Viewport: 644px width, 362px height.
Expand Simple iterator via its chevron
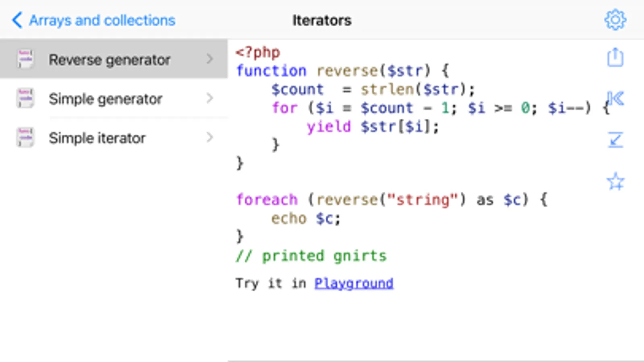point(210,138)
